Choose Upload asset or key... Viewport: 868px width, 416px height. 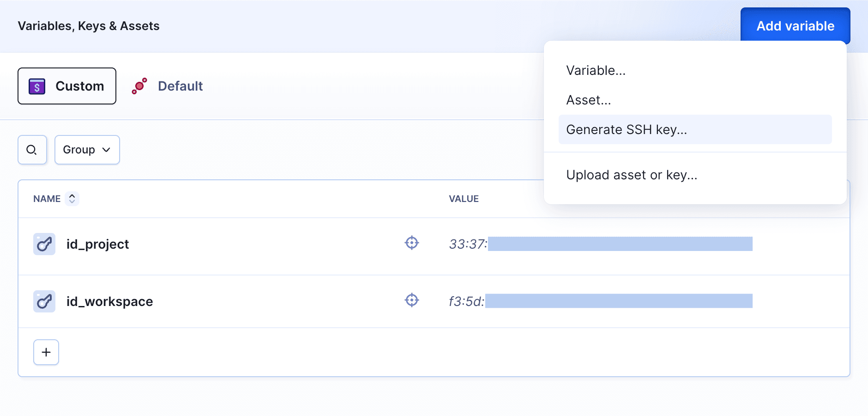tap(632, 175)
